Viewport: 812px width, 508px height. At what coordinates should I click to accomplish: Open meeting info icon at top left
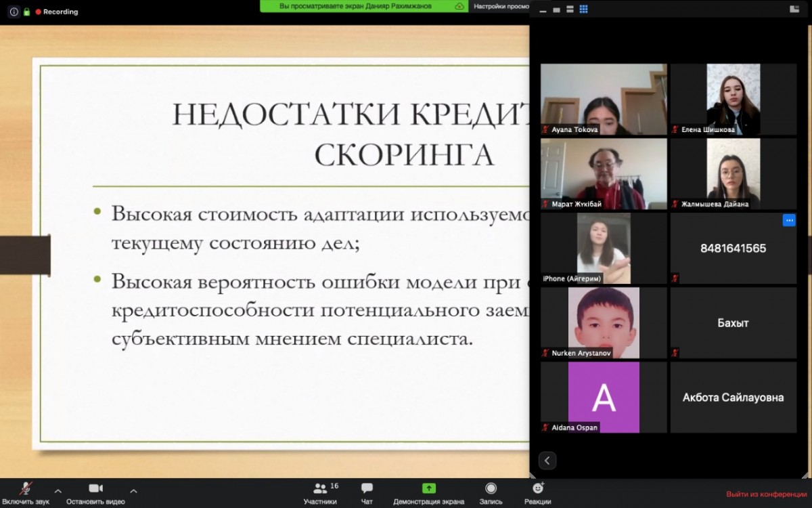point(14,12)
